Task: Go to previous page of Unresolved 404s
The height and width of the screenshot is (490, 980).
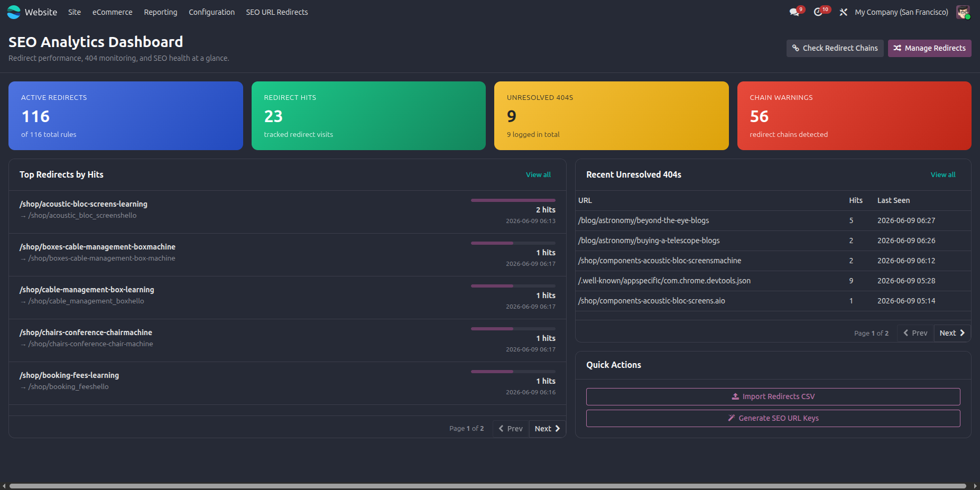Action: pyautogui.click(x=916, y=333)
